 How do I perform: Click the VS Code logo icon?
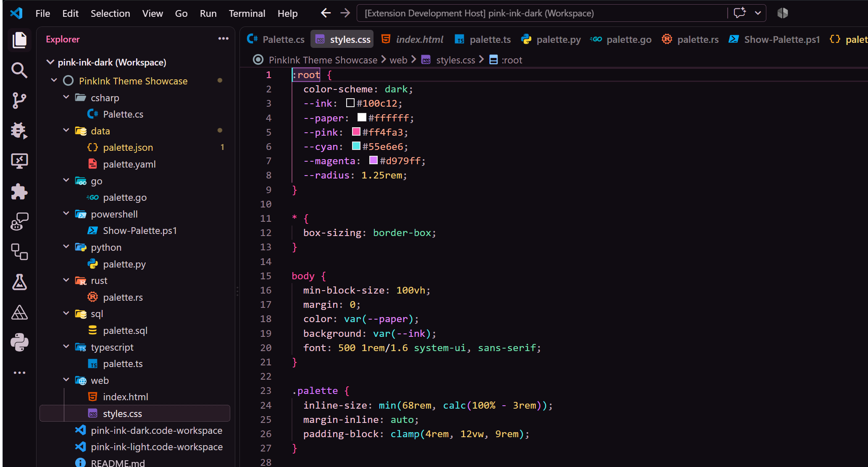coord(16,13)
